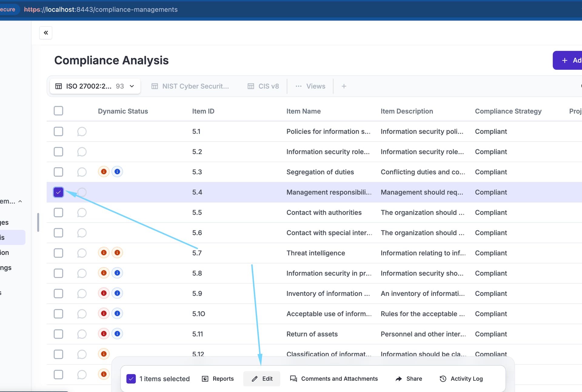This screenshot has height=392, width=582.
Task: Click red status icon on row 5.9
Action: click(x=104, y=293)
